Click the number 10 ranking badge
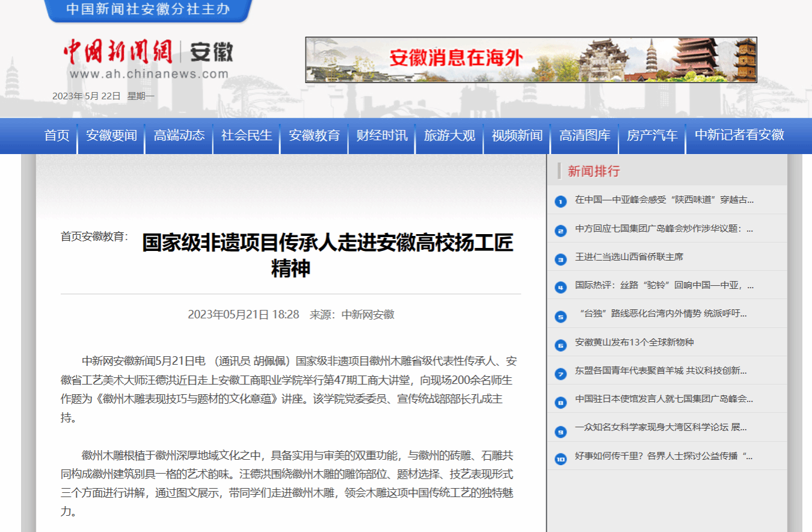The height and width of the screenshot is (532, 812). (x=561, y=459)
